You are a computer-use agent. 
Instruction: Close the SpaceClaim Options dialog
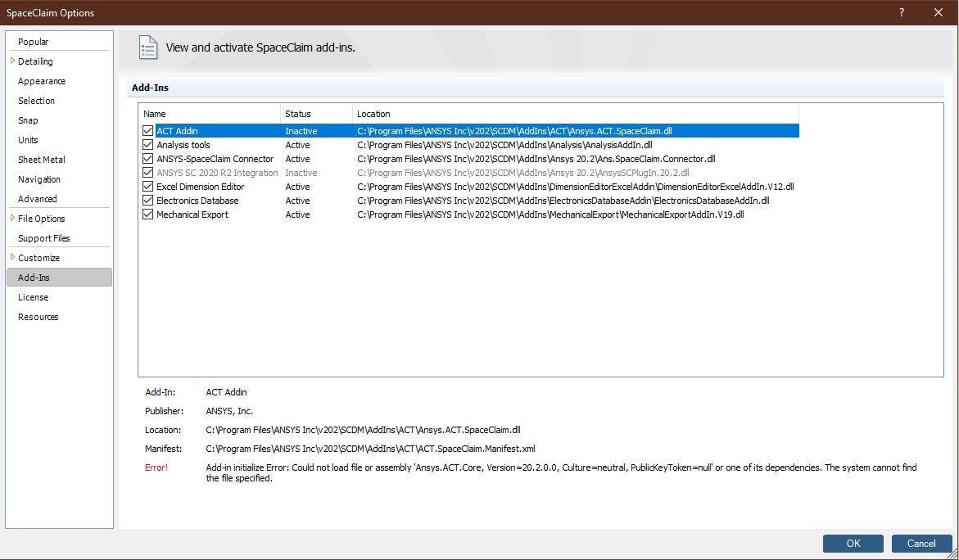(939, 12)
